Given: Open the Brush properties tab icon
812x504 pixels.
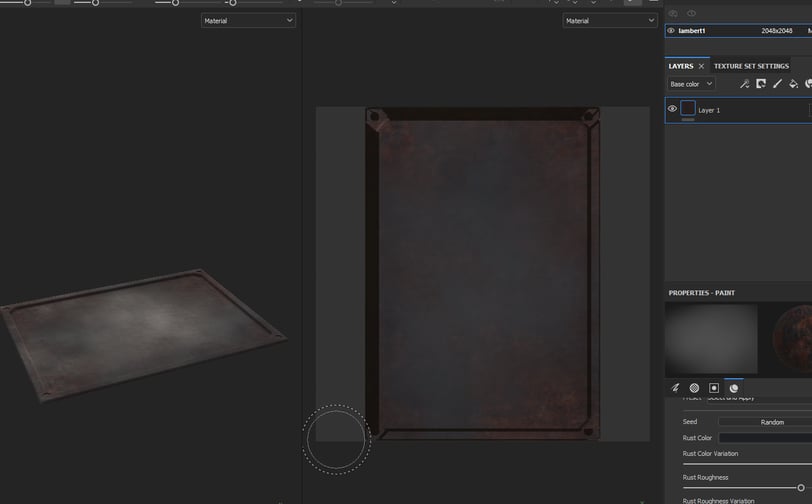Looking at the screenshot, I should [x=675, y=388].
